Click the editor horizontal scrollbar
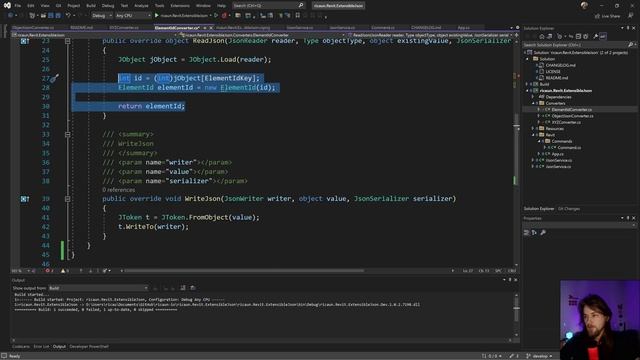Screen dimensions: 640x360 tap(244, 271)
